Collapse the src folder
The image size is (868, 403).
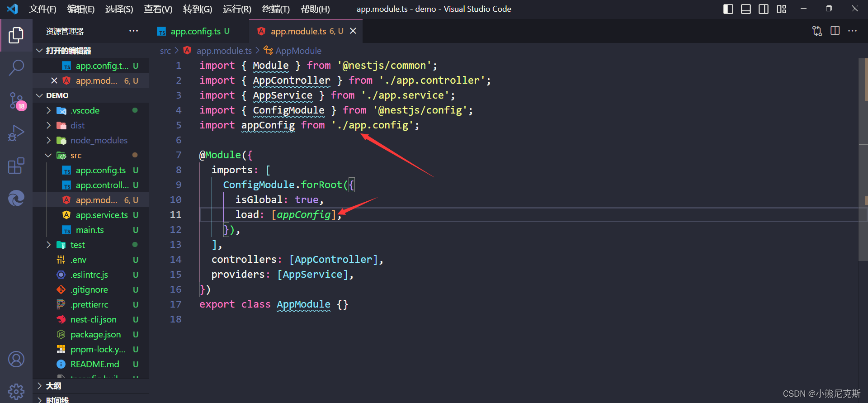pyautogui.click(x=91, y=155)
